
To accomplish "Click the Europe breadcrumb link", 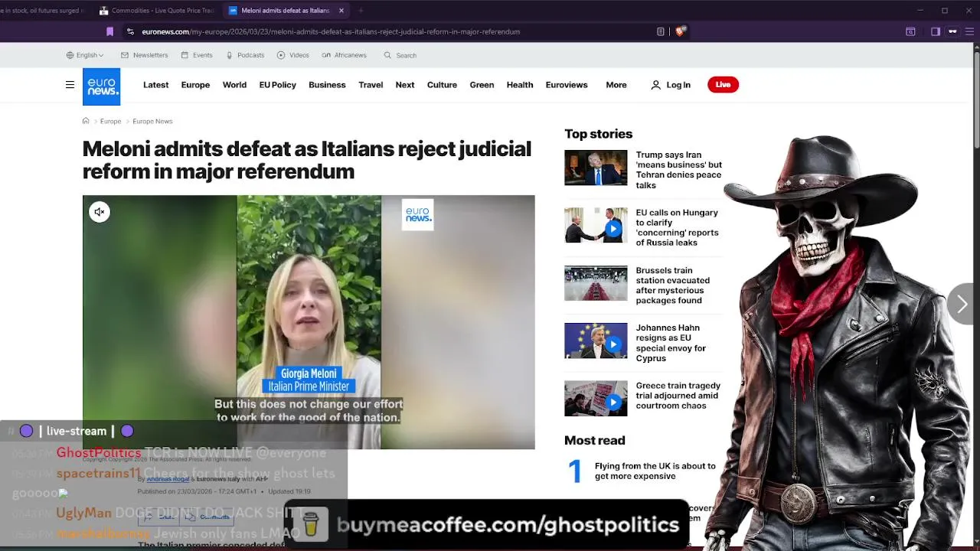I will 110,121.
